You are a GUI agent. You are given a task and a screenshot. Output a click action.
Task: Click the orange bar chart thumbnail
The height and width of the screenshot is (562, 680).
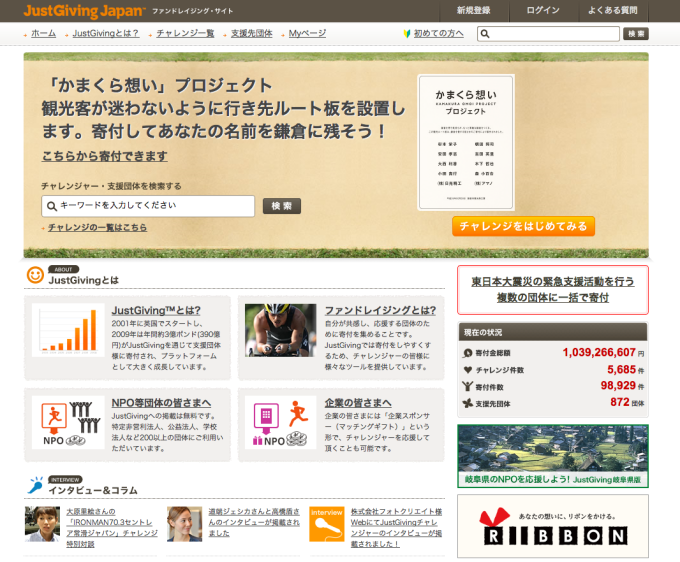click(68, 330)
